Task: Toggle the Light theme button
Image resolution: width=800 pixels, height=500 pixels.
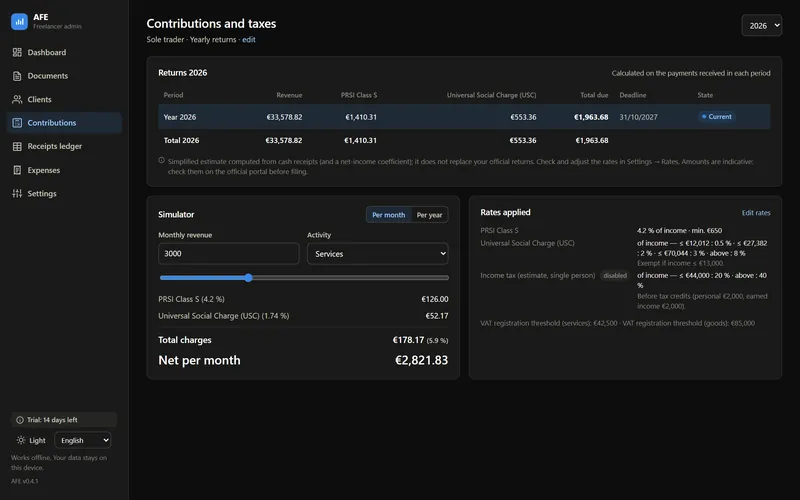Action: tap(32, 440)
